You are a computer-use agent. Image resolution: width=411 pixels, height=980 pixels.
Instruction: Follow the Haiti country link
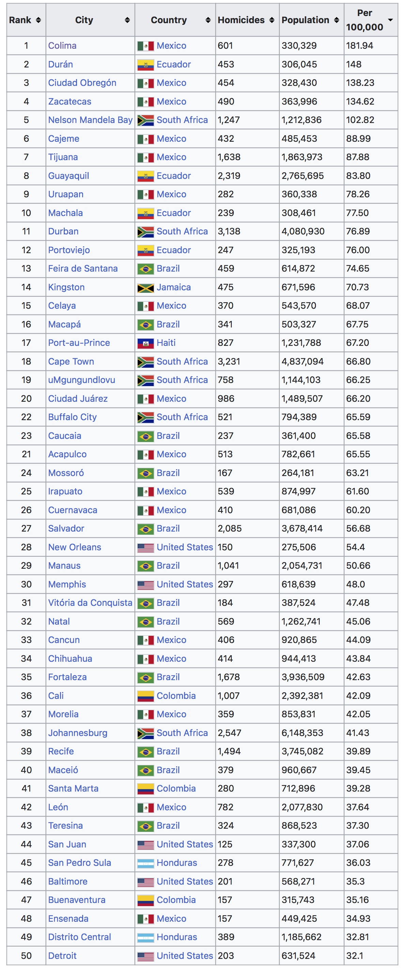166,343
